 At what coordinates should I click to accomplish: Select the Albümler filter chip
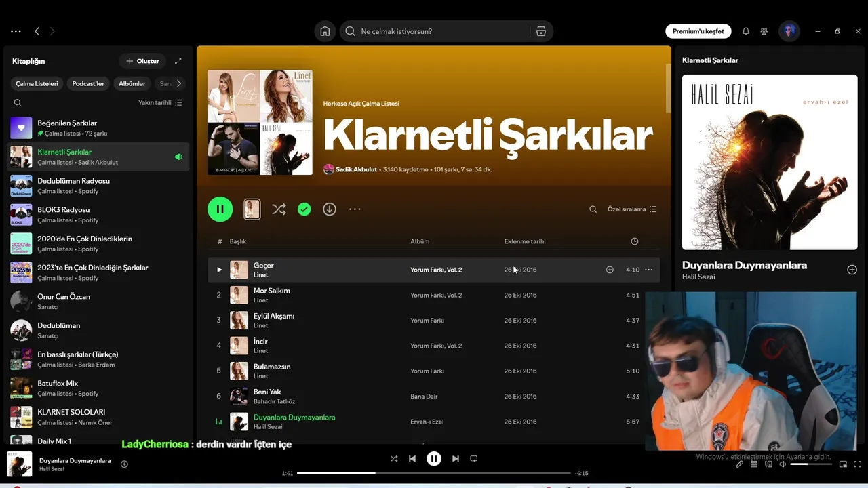coord(132,83)
